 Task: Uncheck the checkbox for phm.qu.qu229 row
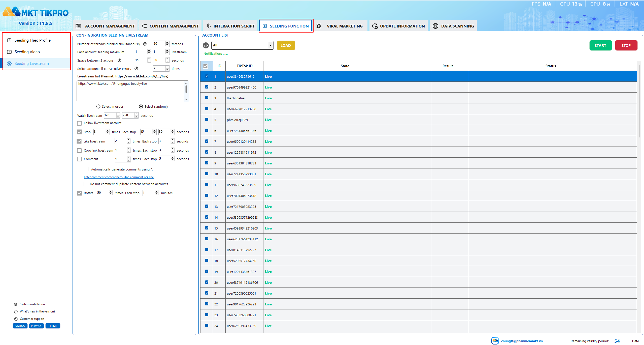tap(207, 120)
